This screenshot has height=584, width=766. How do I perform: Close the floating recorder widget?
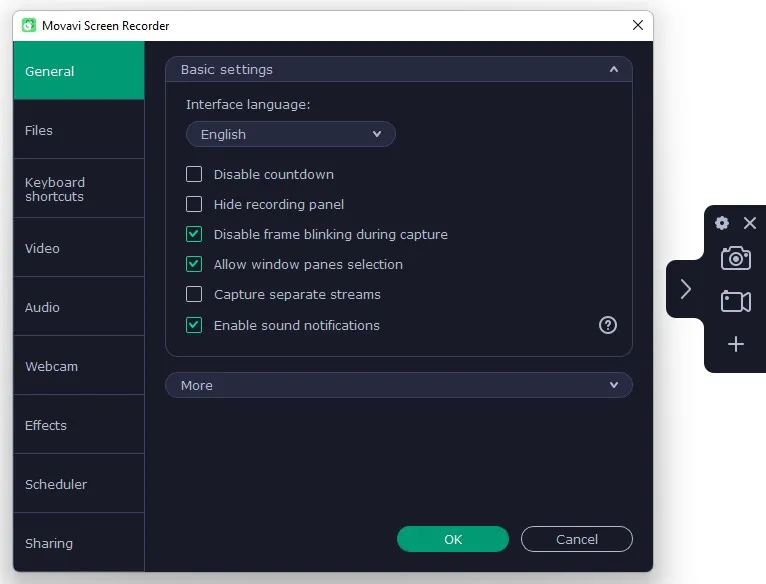coord(749,223)
